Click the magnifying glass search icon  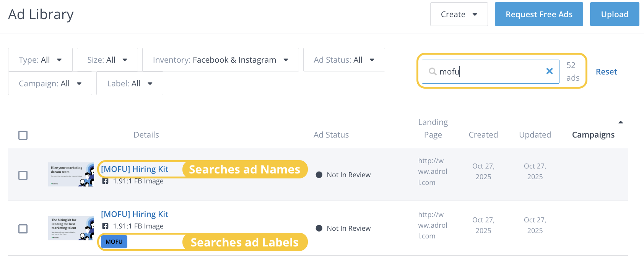coord(433,71)
